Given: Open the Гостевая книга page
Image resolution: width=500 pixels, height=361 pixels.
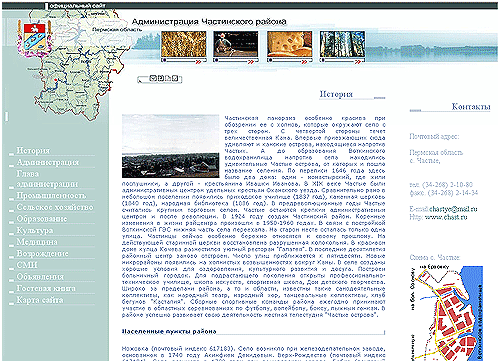Looking at the screenshot, I should click(46, 288).
